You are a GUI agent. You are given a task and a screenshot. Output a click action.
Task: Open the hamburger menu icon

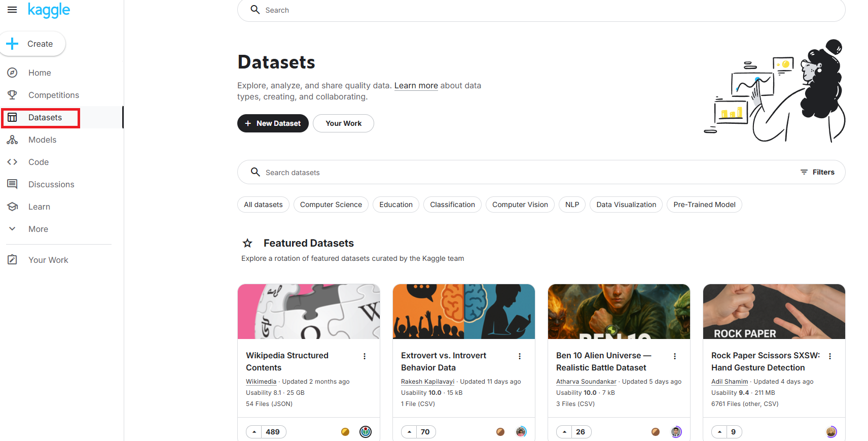coord(12,10)
